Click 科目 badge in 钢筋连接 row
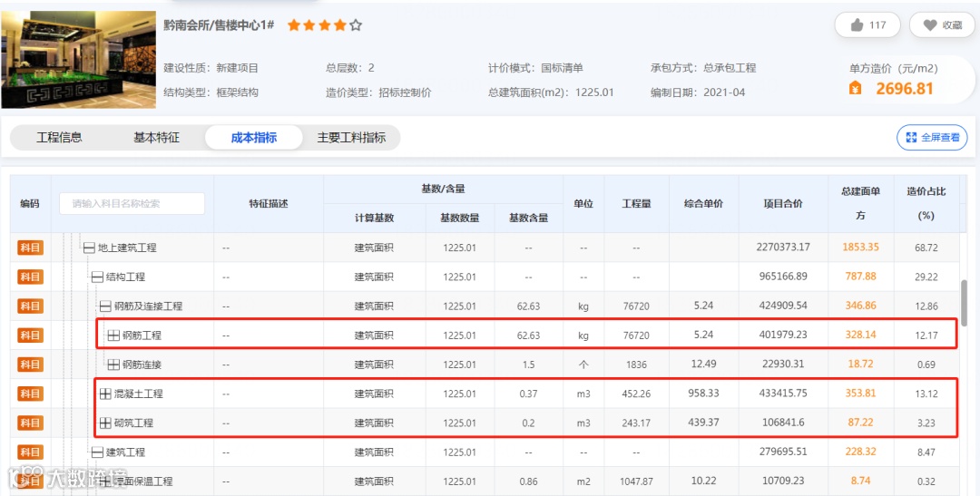The height and width of the screenshot is (496, 980). click(x=29, y=365)
